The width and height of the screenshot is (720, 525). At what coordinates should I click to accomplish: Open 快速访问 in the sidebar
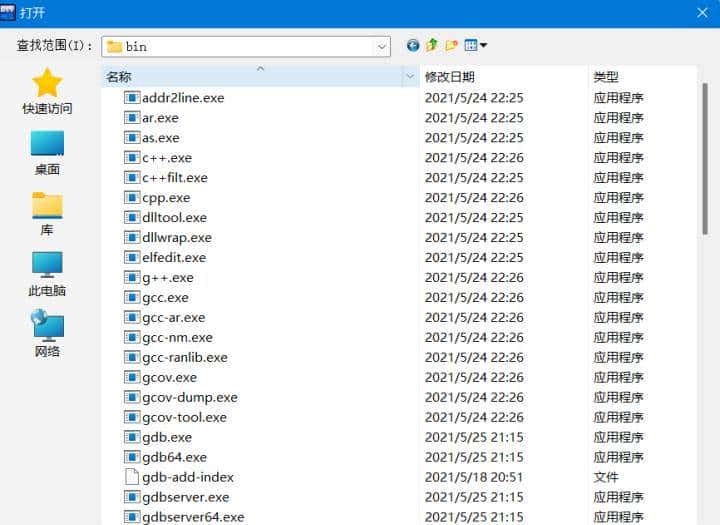click(x=47, y=91)
